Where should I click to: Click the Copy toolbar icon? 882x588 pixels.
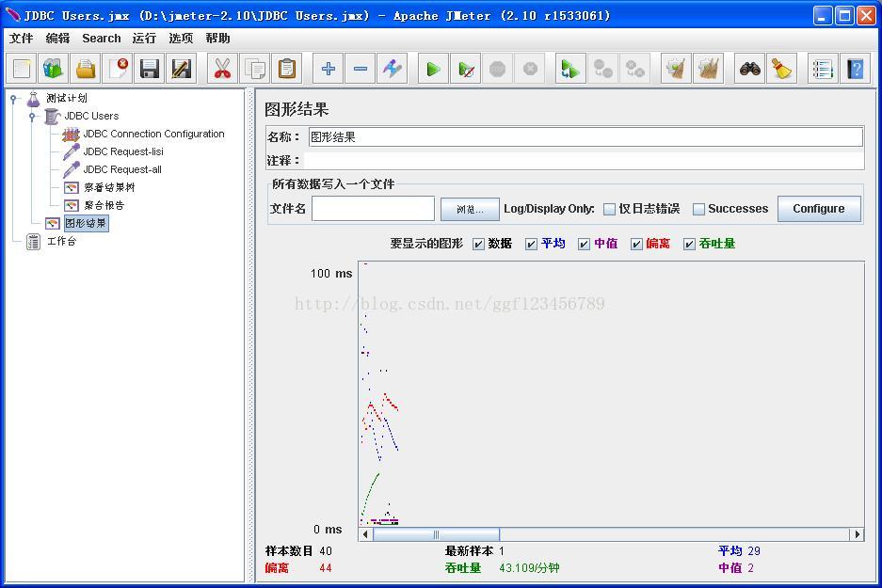coord(255,69)
